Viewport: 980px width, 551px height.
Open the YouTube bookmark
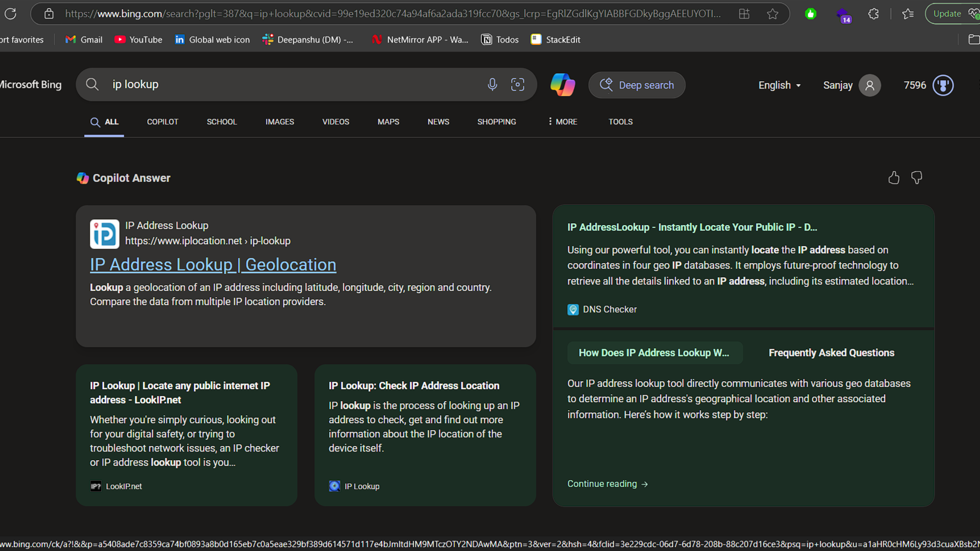point(138,39)
